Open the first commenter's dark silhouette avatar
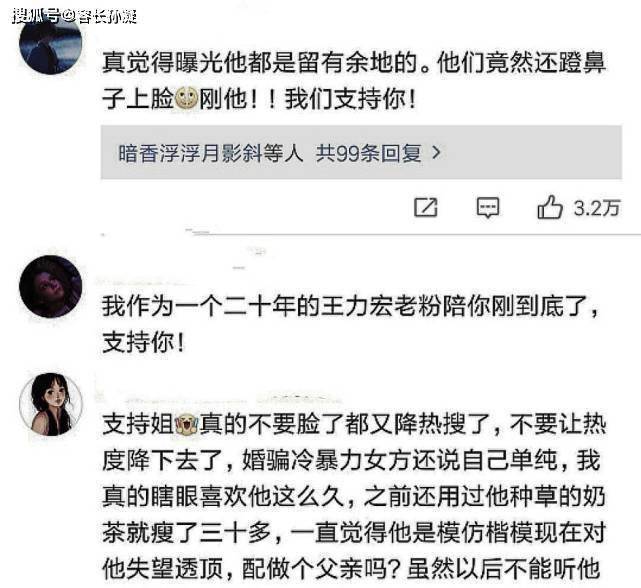Screen dimensions: 641x588 coord(51,43)
